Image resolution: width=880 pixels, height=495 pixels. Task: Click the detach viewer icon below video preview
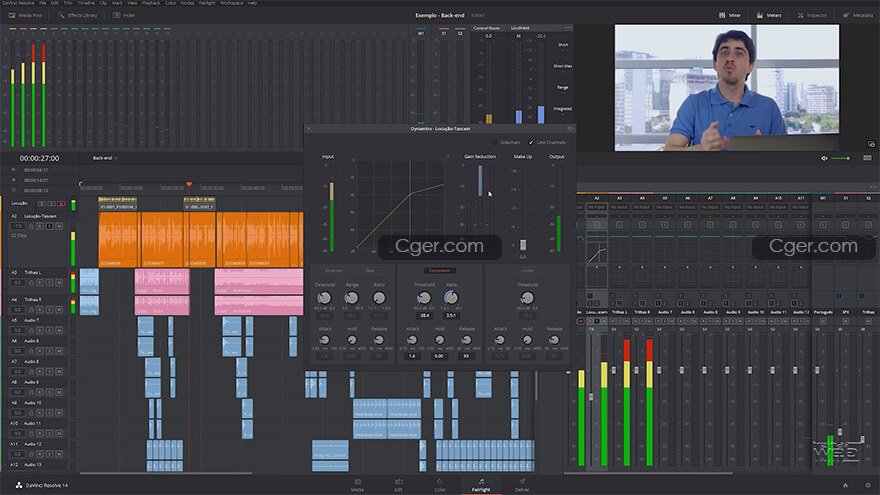click(x=870, y=144)
